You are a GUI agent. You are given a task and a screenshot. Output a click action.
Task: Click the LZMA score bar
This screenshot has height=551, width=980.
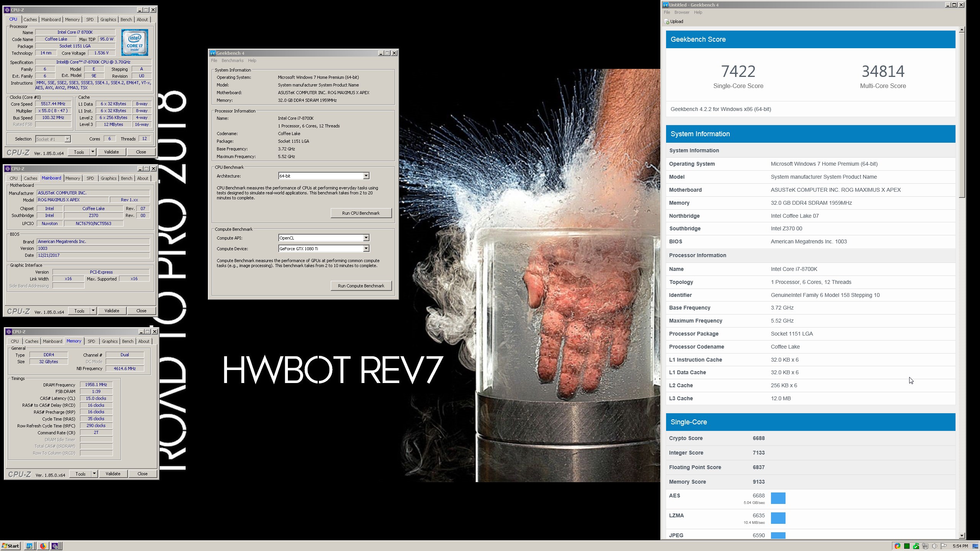(778, 518)
